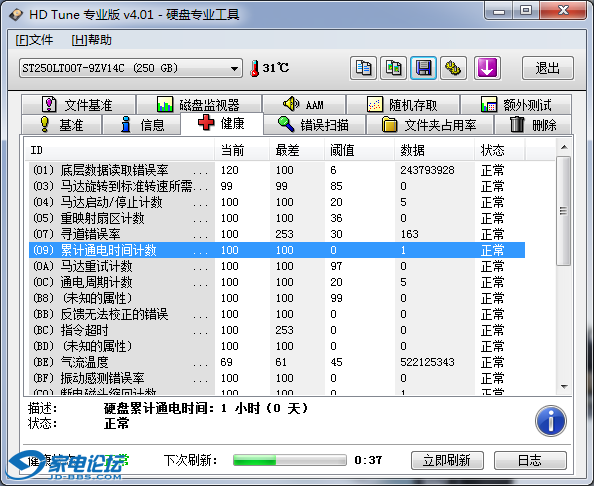Click the 最差 column header

[297, 150]
